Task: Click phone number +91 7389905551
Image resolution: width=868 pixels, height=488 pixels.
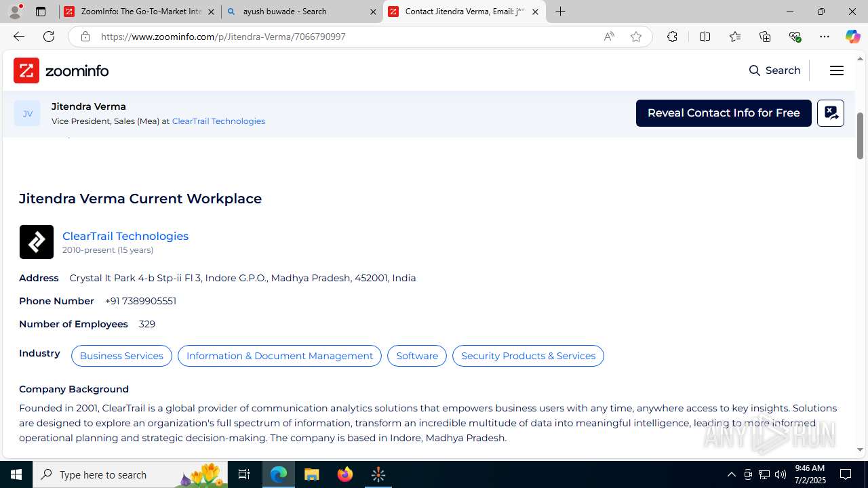Action: pos(140,301)
